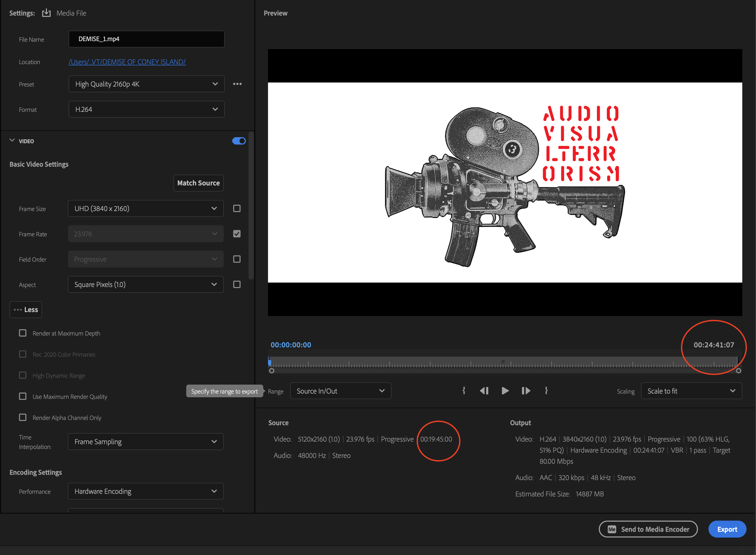This screenshot has width=756, height=555.
Task: Toggle the VIDEO export switch off
Action: pos(238,141)
